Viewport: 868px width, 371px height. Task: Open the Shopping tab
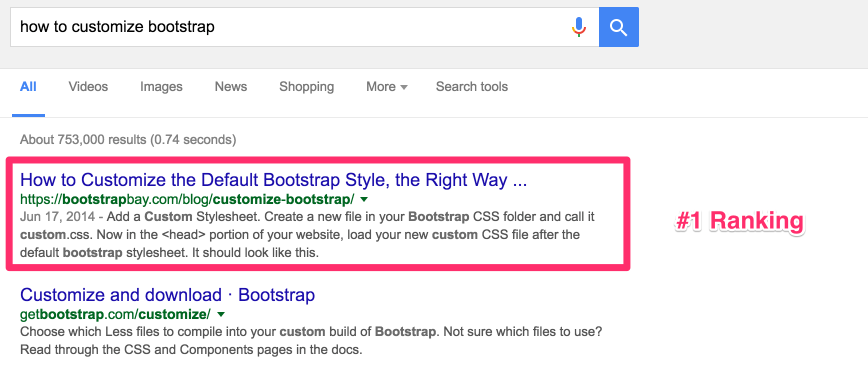[306, 87]
